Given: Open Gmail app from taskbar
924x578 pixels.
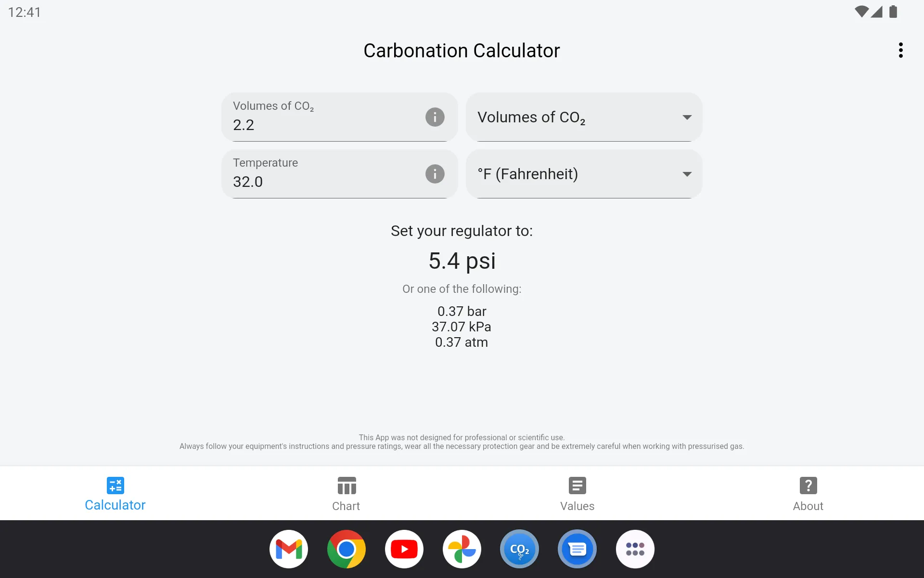Looking at the screenshot, I should [x=289, y=549].
